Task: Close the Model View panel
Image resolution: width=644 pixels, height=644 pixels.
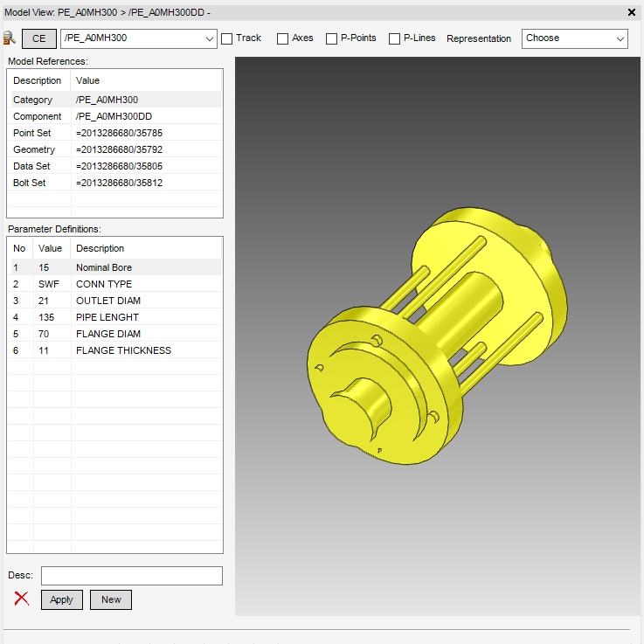Action: [x=632, y=12]
